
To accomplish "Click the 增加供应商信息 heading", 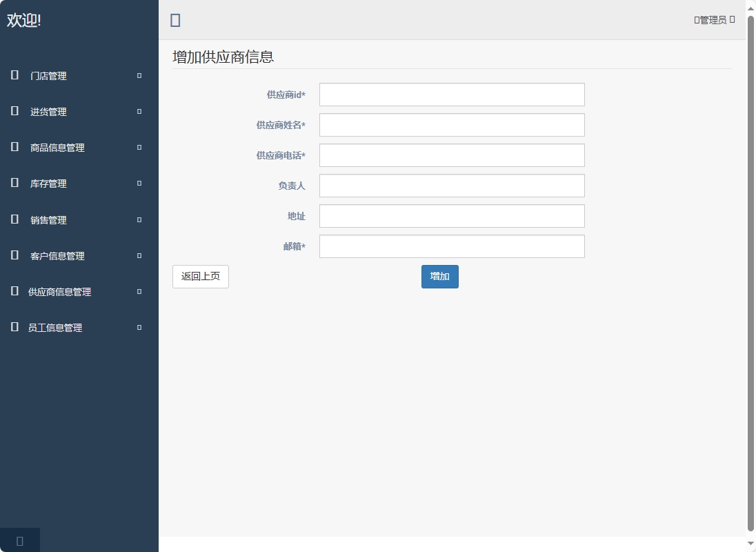I will tap(223, 57).
